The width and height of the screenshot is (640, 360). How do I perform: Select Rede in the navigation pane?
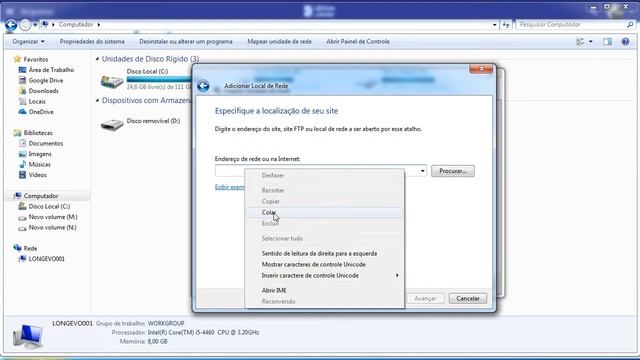pos(30,248)
